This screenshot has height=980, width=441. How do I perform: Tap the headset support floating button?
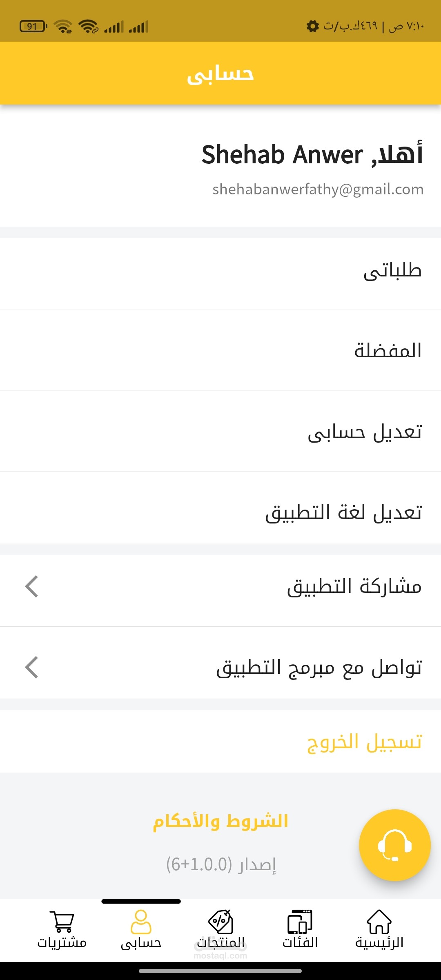point(395,845)
